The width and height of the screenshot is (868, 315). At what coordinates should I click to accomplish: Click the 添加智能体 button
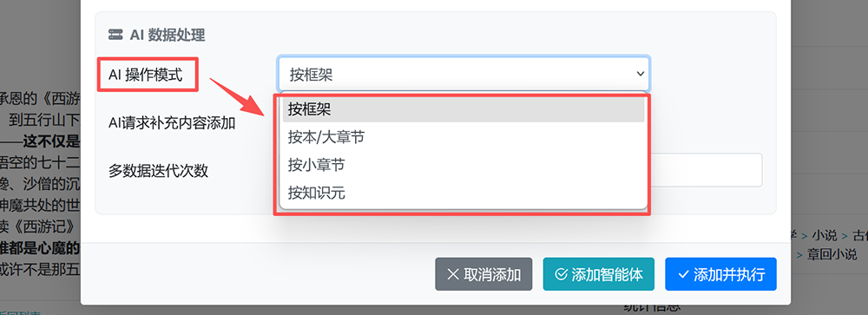click(x=598, y=274)
